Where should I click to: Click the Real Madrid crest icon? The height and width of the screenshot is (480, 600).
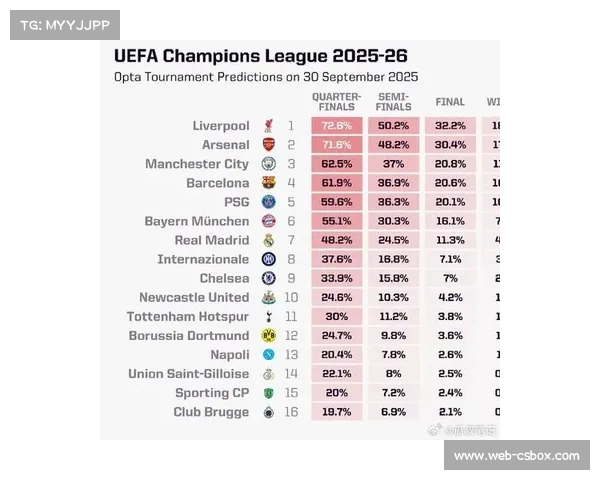click(x=268, y=240)
